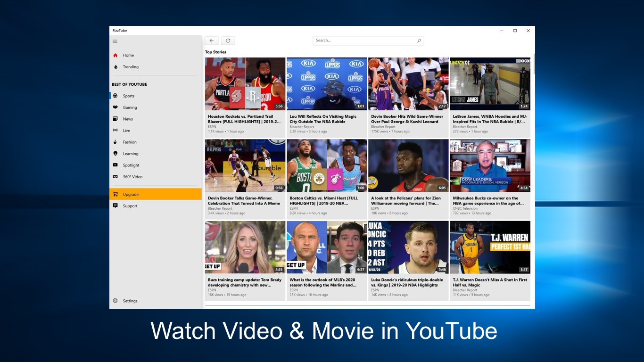Click the Fashion hanger icon
This screenshot has width=644, height=362.
pyautogui.click(x=115, y=142)
